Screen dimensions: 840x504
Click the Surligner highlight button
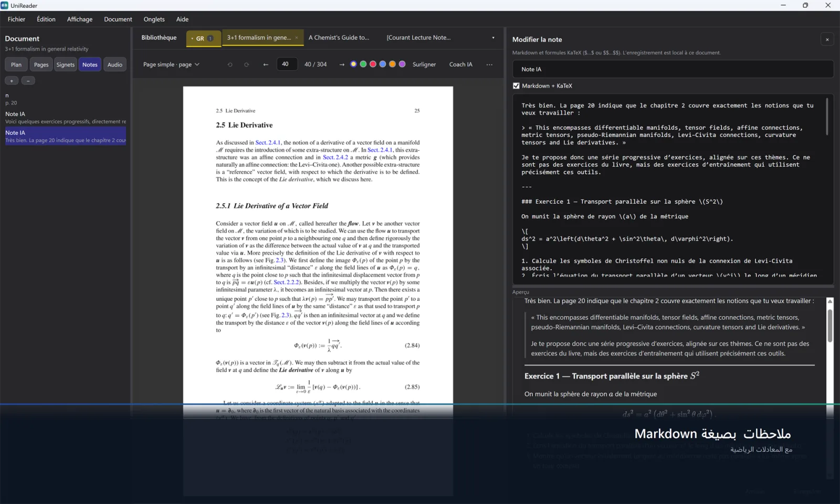click(x=424, y=65)
